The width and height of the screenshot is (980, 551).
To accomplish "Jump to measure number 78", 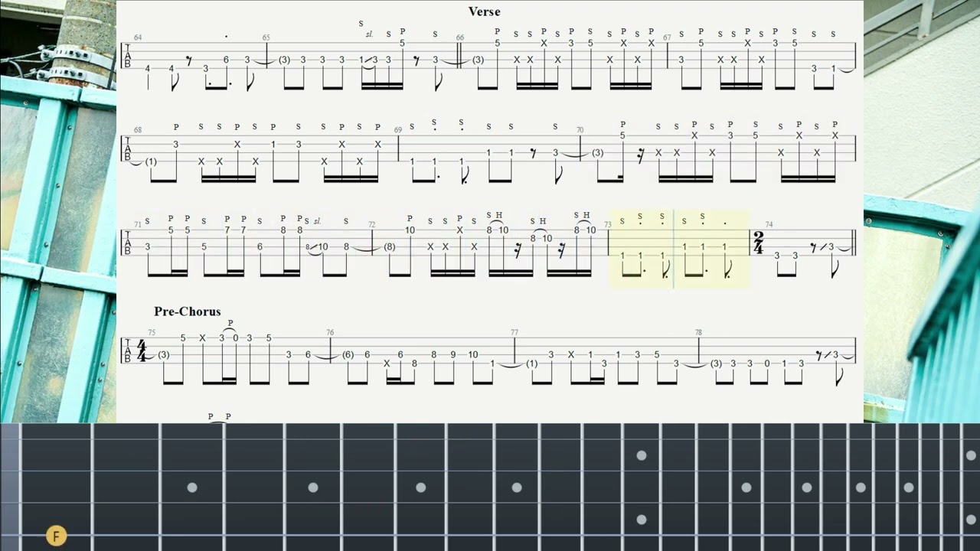I will pyautogui.click(x=698, y=333).
